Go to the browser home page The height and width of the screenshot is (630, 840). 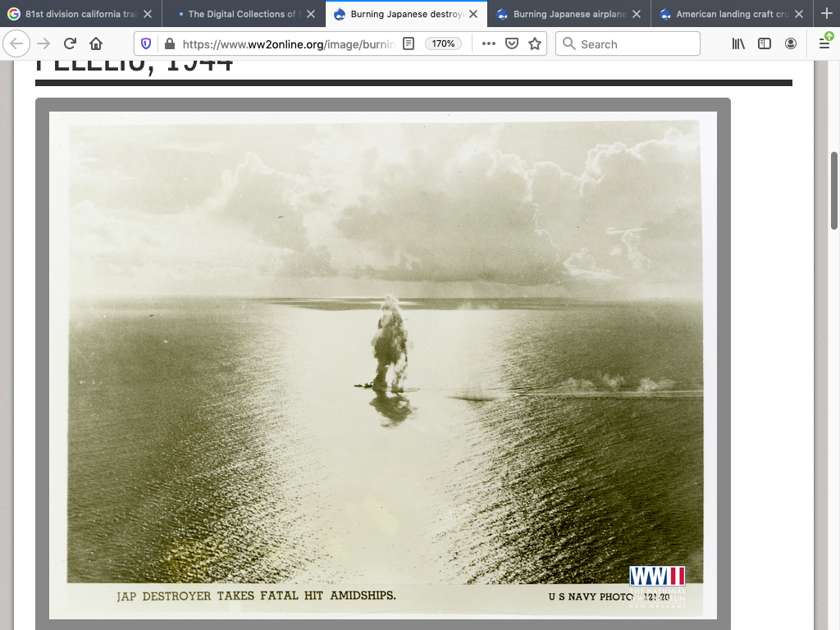[96, 43]
